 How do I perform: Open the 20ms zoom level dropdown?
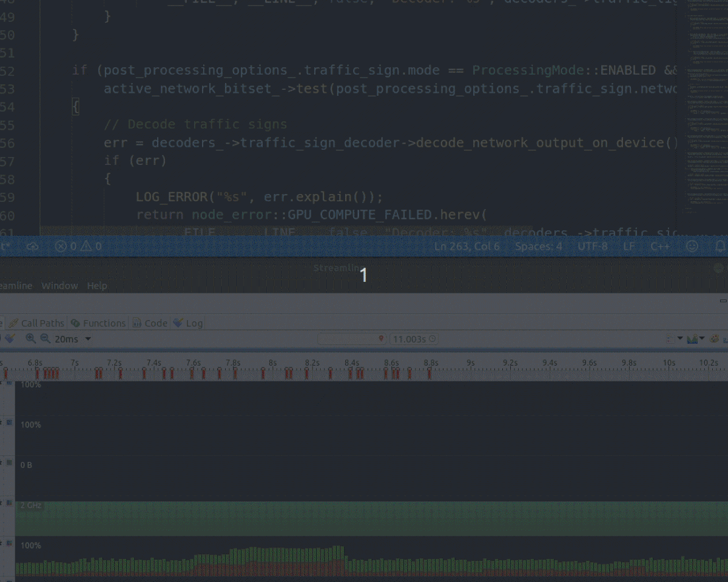pos(88,339)
